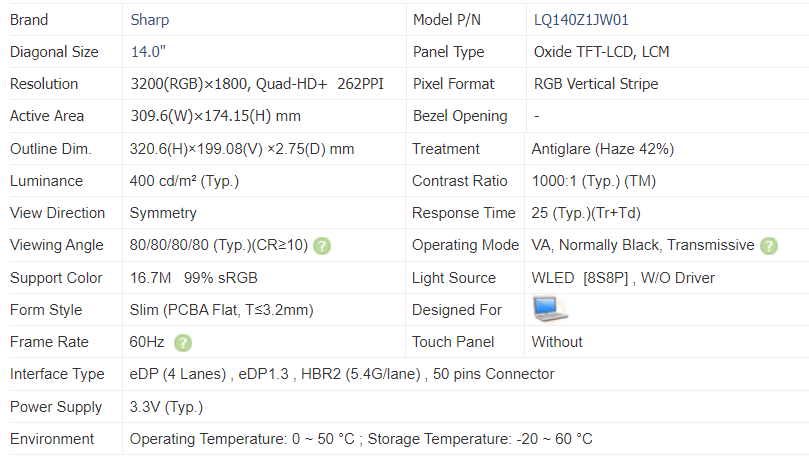Image resolution: width=809 pixels, height=459 pixels.
Task: Open the LQ140Z1JW01 model link
Action: [581, 20]
